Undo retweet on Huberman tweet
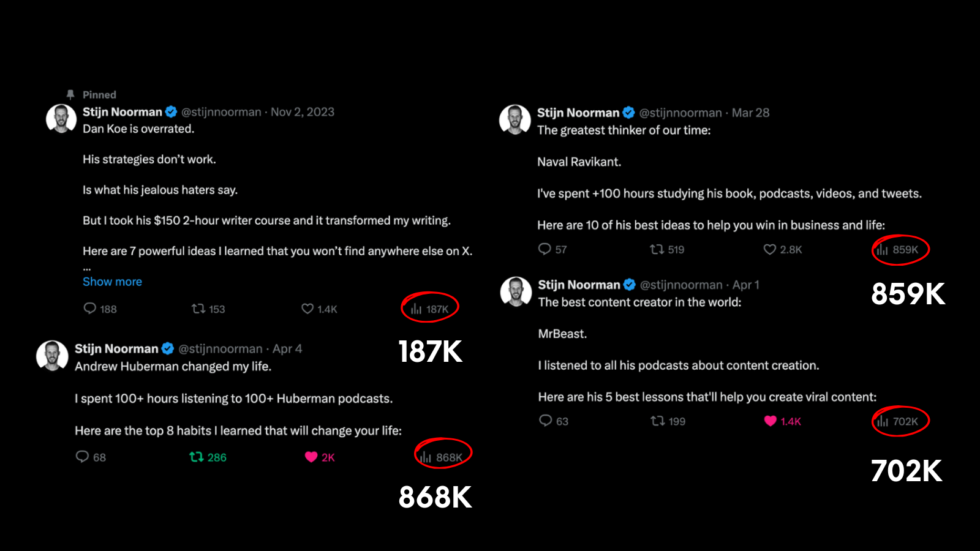 [x=197, y=457]
